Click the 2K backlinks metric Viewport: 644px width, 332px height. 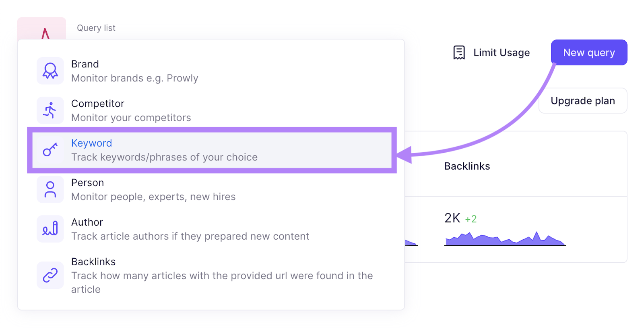[x=452, y=218]
